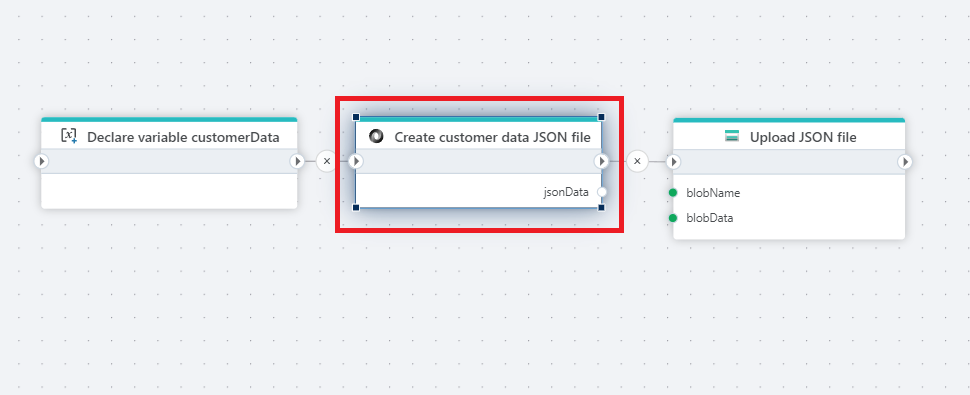The height and width of the screenshot is (395, 970).
Task: Click the bottom-right resize handle of selected node
Action: (601, 208)
